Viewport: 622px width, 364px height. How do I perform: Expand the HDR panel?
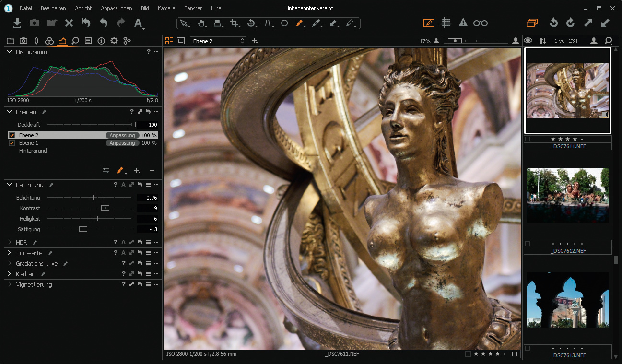click(10, 242)
